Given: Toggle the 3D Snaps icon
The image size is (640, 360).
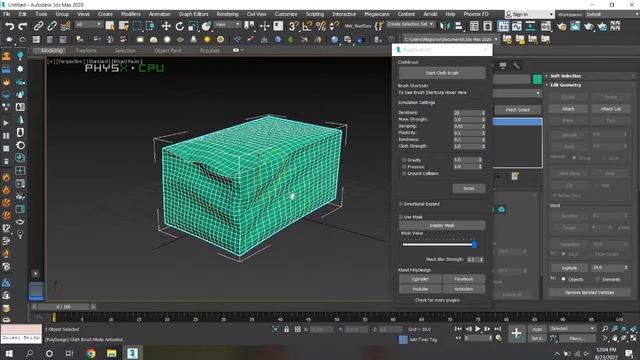Looking at the screenshot, I should [293, 26].
